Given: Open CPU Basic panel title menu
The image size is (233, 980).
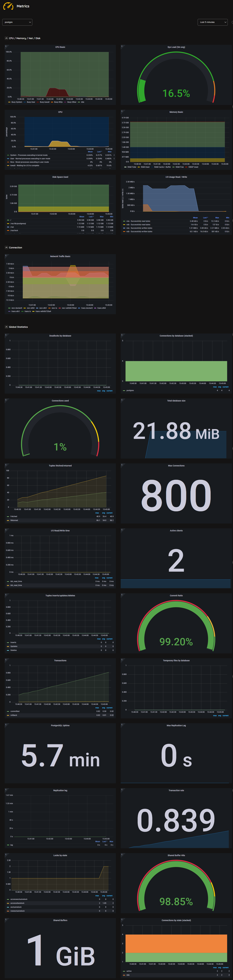Looking at the screenshot, I should 60,47.
